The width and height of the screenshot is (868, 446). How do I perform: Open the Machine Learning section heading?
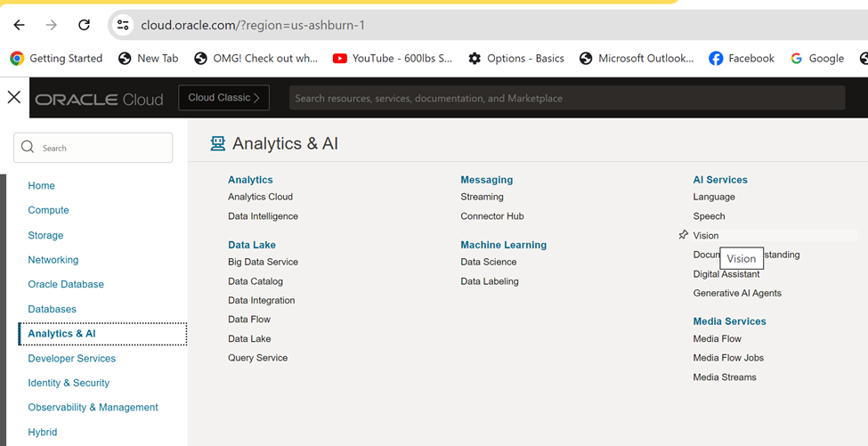[503, 245]
